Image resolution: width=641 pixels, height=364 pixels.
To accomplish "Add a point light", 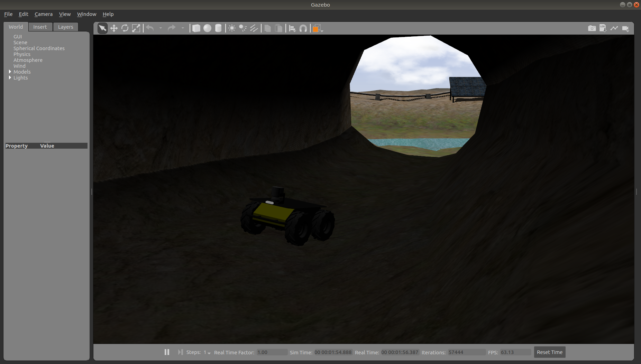I will (x=232, y=28).
